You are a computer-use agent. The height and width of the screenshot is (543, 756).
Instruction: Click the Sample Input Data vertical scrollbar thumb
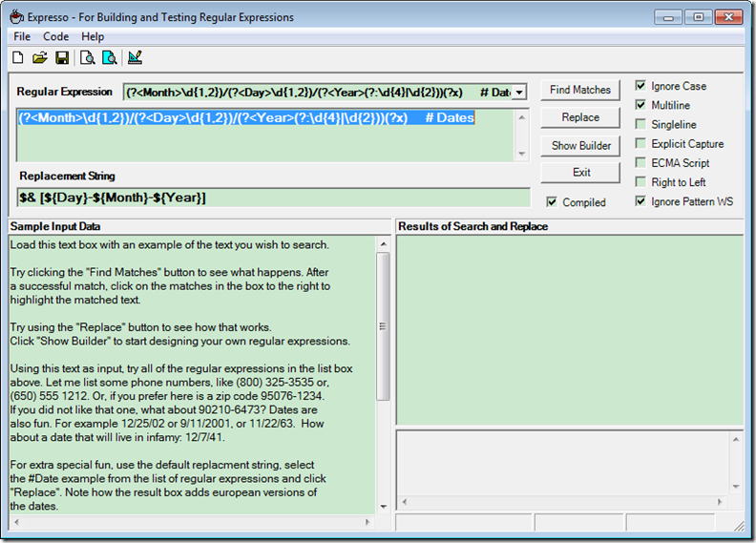click(383, 326)
